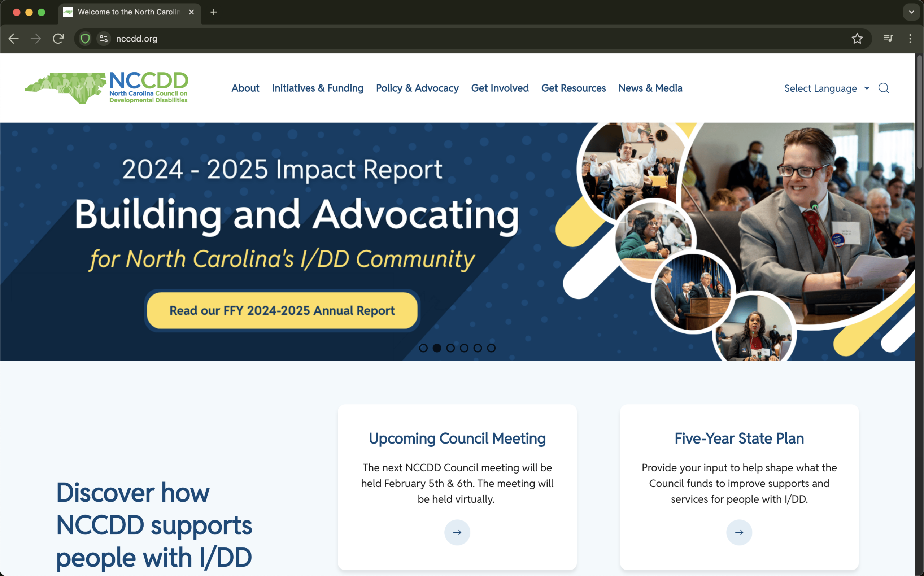Click the NCCDD logo to go home
Screen dimensions: 924x576
click(x=106, y=88)
